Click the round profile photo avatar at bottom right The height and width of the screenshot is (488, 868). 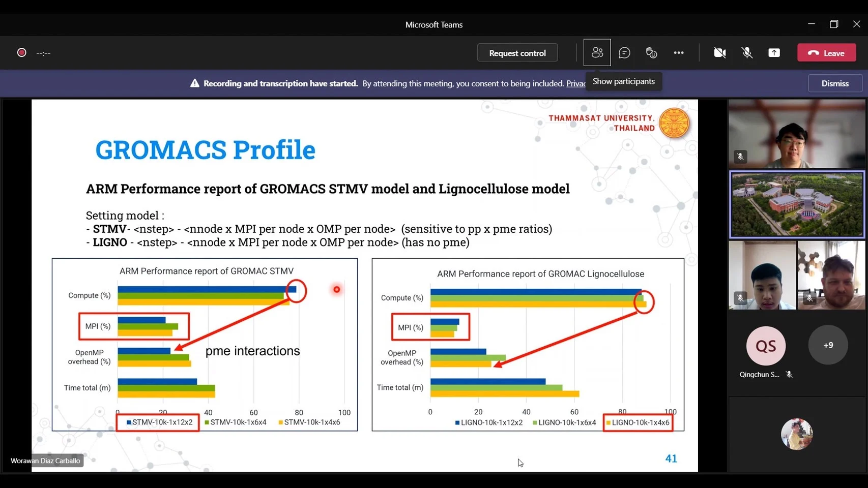(x=797, y=434)
